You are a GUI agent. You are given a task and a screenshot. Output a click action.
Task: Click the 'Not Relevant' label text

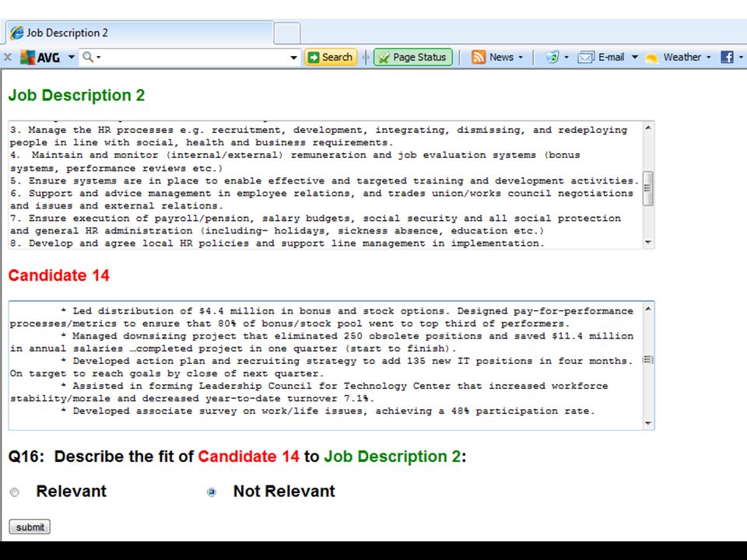click(x=284, y=491)
